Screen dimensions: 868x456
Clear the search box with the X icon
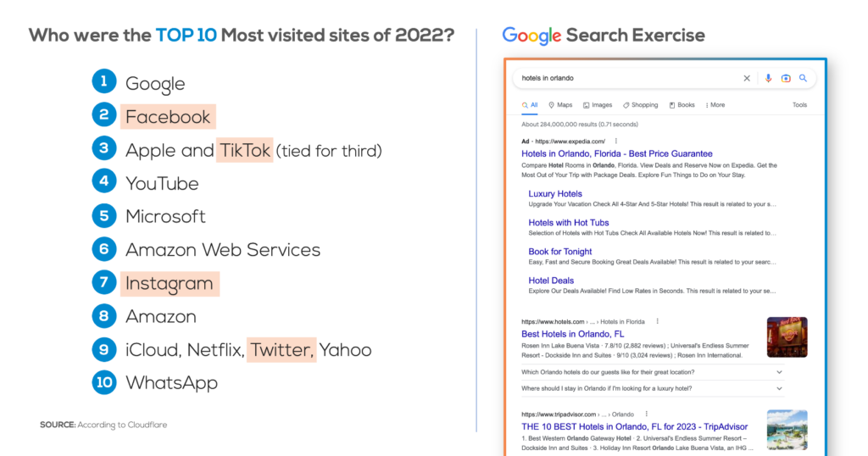[746, 79]
